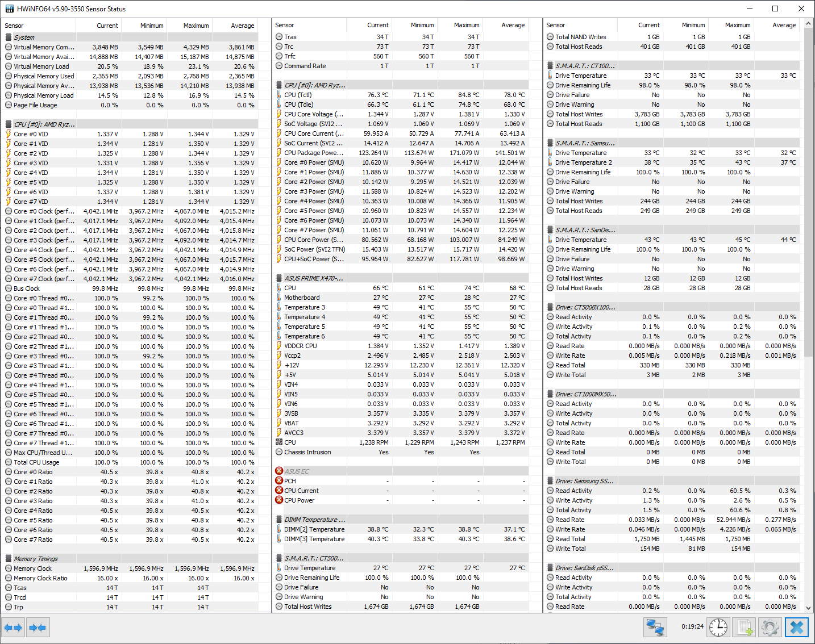Select the Max CPU/Thread Usage row

coord(130,452)
